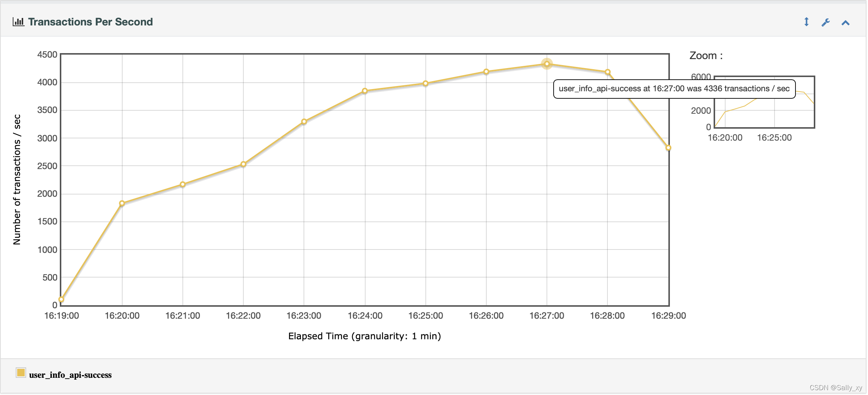Screen dimensions: 868x395
Task: Click the Elapsed Time axis label
Action: coord(364,336)
